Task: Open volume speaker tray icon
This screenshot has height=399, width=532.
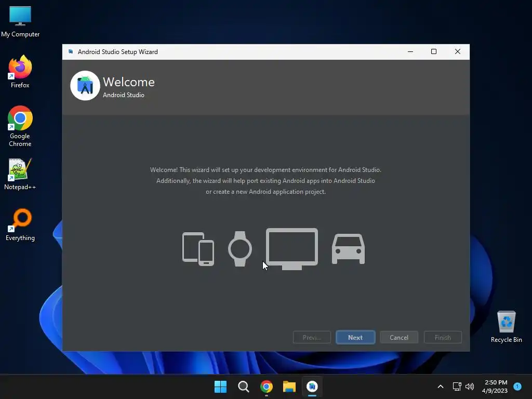Action: tap(470, 387)
